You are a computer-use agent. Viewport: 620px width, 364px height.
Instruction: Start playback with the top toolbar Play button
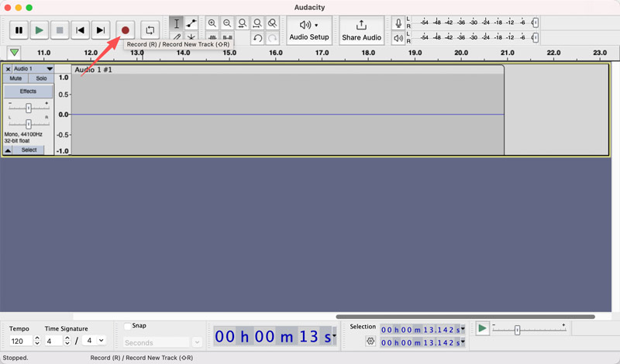40,30
